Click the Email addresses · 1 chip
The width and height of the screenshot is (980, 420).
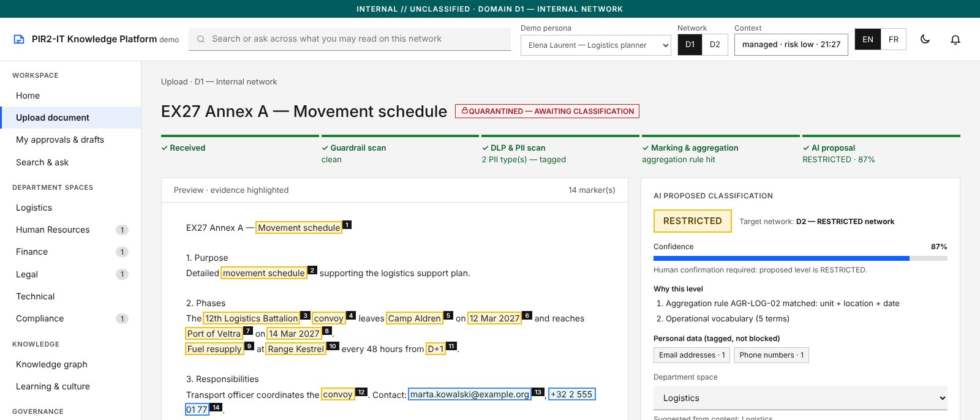[692, 355]
